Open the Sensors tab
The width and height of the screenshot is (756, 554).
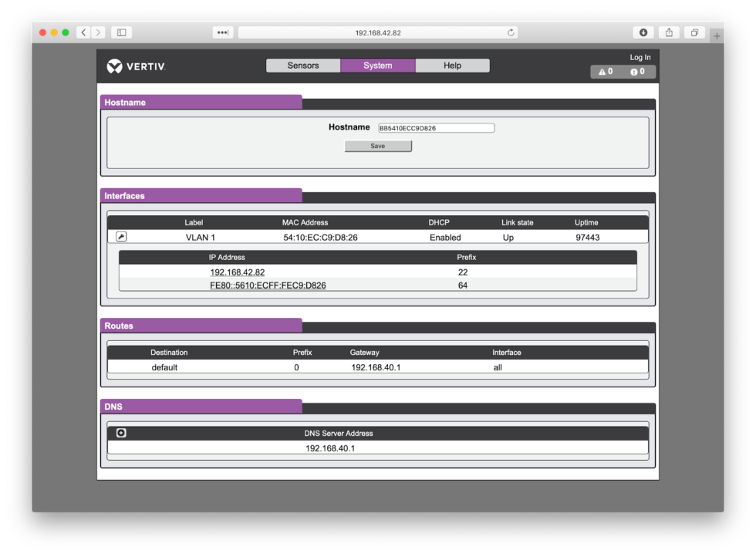[303, 66]
